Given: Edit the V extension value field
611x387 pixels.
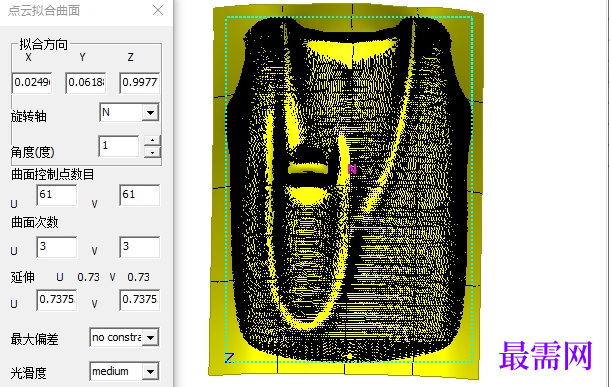Looking at the screenshot, I should [140, 300].
